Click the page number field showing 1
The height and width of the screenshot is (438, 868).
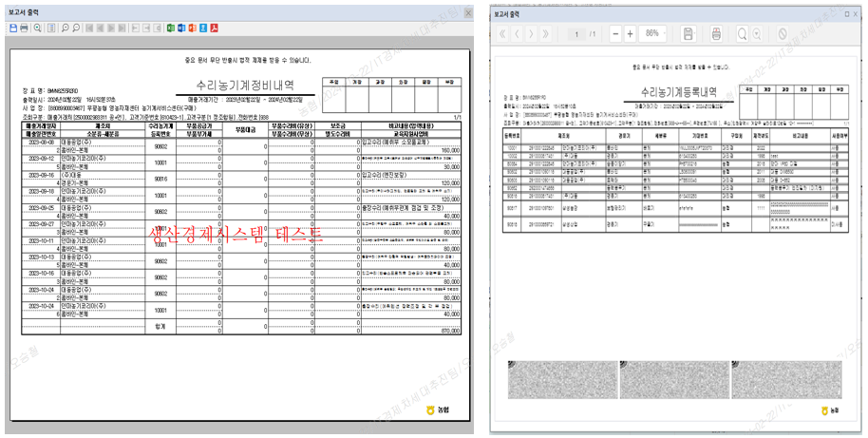point(576,34)
